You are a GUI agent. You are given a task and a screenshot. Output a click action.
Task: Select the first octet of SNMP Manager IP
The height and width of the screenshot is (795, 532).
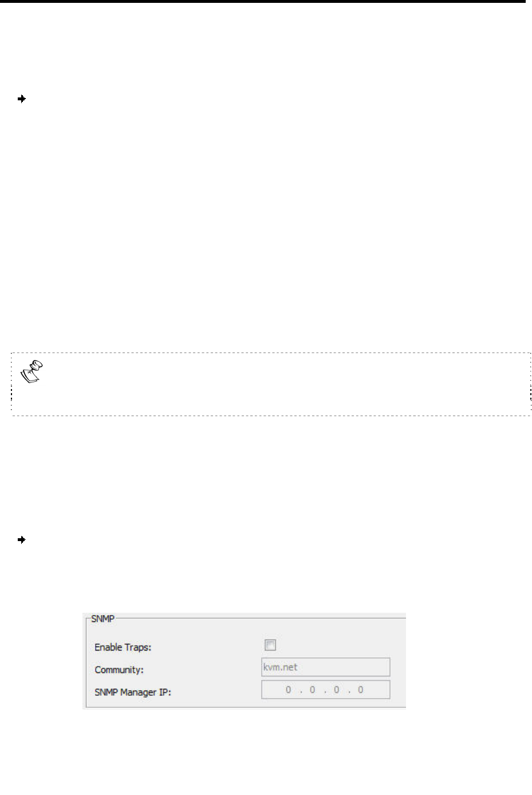[x=289, y=690]
